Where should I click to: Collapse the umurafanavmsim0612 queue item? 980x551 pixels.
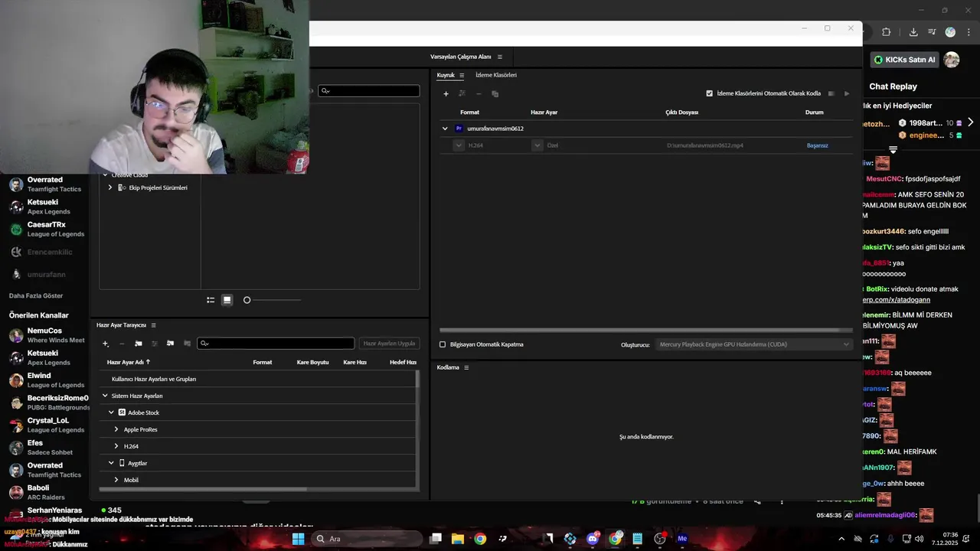point(445,129)
